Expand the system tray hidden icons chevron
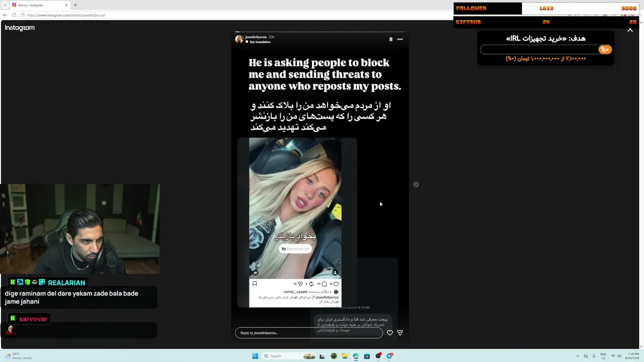This screenshot has height=362, width=644. coord(578,356)
